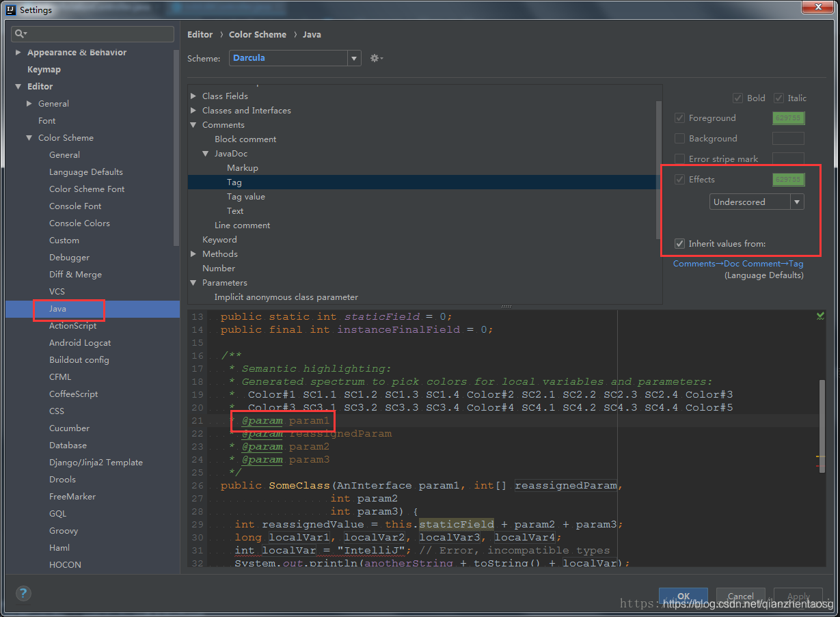840x617 pixels.
Task: Toggle the Bold checkbox
Action: click(737, 98)
